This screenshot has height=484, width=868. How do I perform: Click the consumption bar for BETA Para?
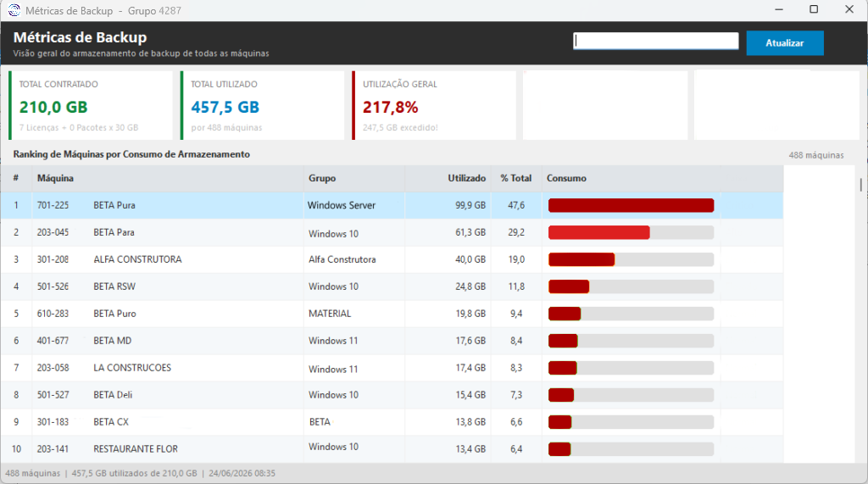pyautogui.click(x=631, y=232)
